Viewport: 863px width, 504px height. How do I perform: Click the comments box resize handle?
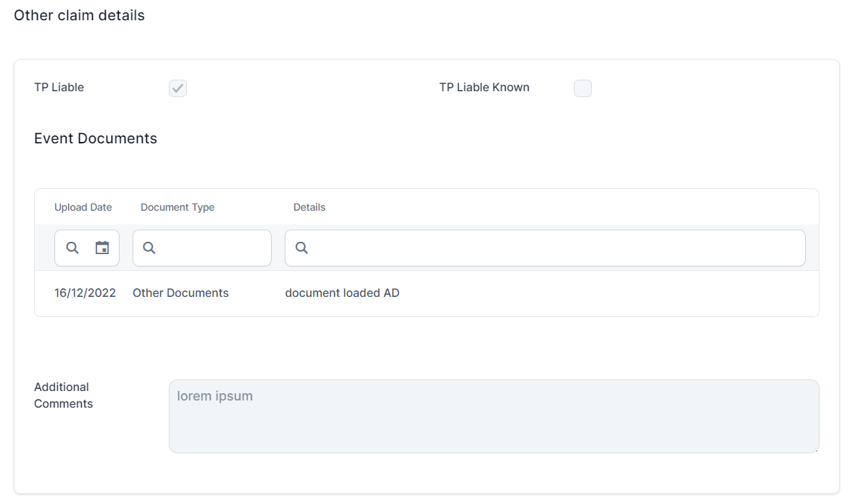[816, 450]
